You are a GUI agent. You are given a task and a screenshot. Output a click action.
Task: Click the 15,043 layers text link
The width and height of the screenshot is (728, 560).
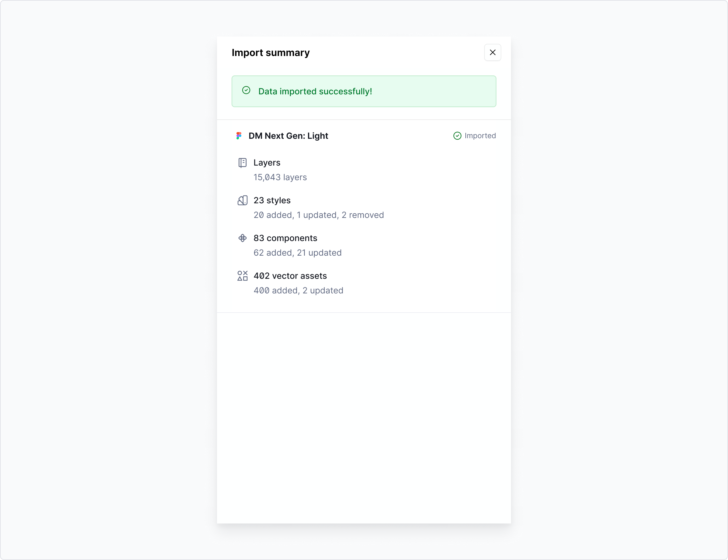coord(280,177)
